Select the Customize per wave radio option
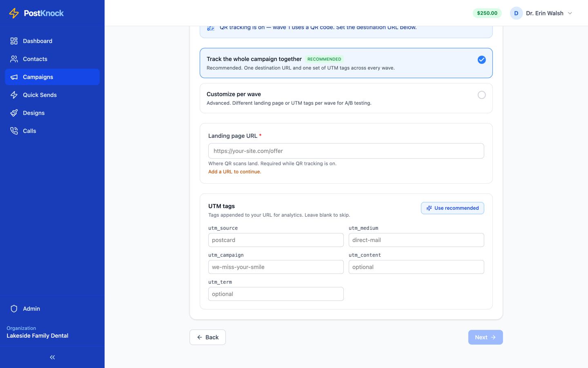This screenshot has height=368, width=588. click(482, 95)
